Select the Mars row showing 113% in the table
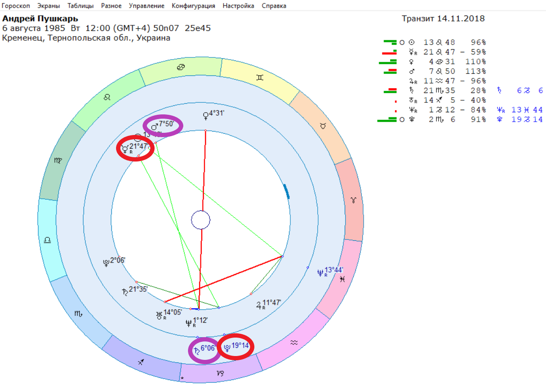 [x=435, y=71]
